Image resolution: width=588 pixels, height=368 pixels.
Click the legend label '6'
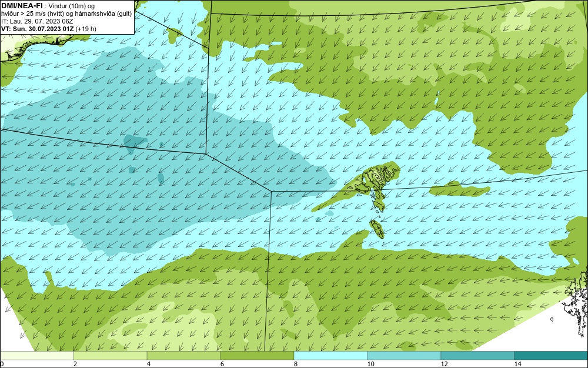click(222, 364)
